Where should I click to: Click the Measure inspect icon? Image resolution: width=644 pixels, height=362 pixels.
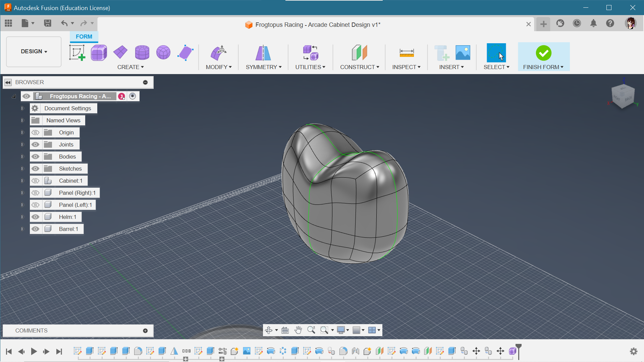click(x=407, y=53)
